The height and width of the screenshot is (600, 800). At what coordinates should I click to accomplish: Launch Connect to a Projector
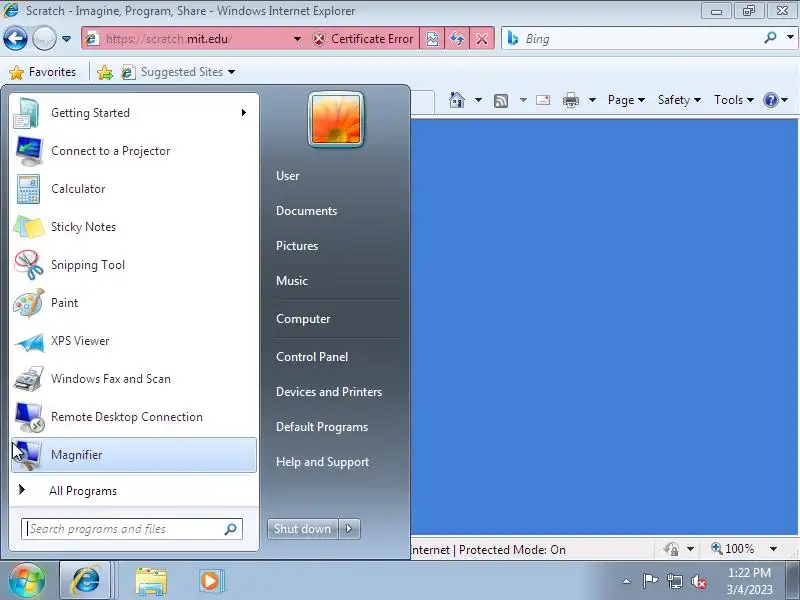coord(133,151)
